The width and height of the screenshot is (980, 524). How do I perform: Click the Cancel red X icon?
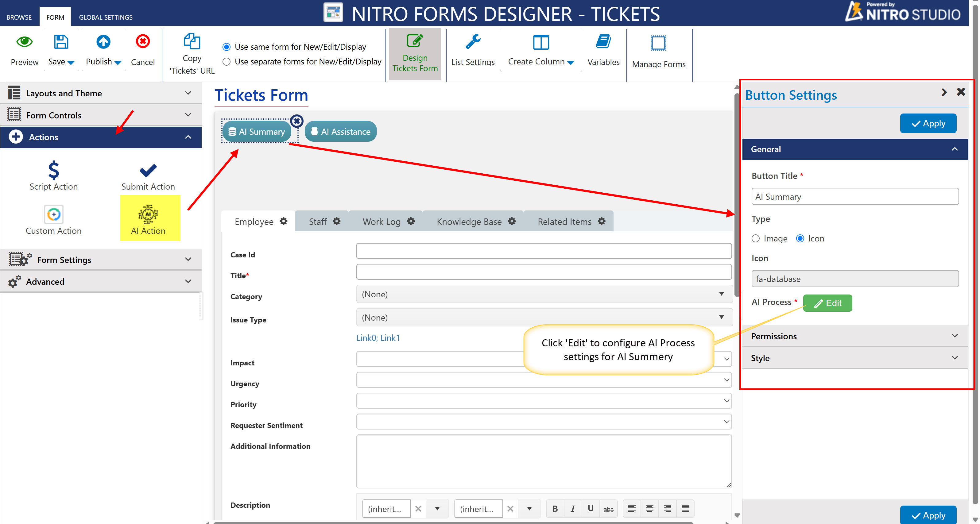pyautogui.click(x=143, y=42)
